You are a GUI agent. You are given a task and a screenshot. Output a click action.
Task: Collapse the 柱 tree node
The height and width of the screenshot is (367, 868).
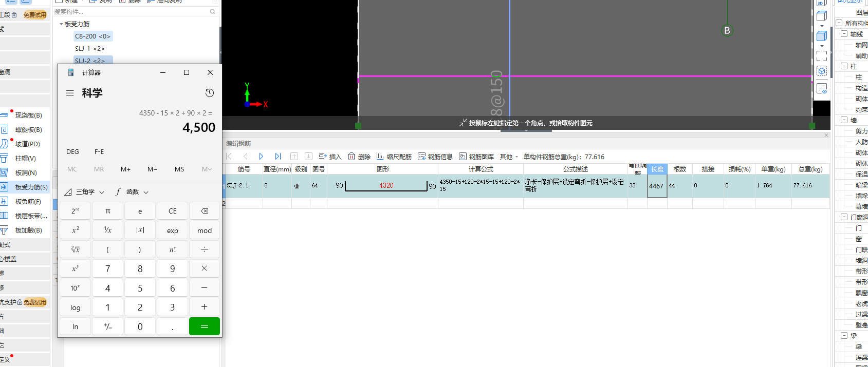coord(844,66)
